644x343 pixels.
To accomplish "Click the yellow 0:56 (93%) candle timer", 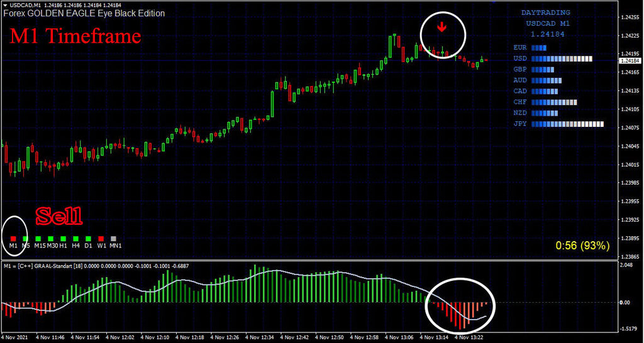I will pyautogui.click(x=582, y=246).
